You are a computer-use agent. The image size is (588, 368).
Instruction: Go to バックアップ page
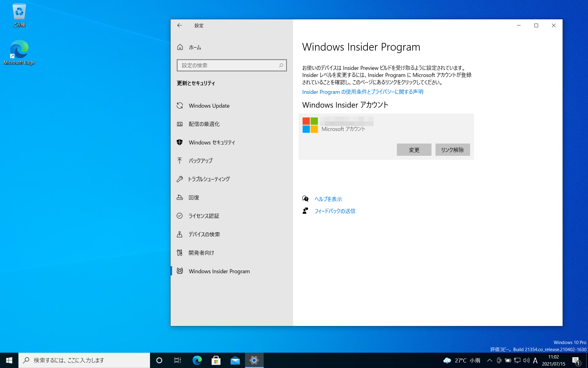(232, 161)
